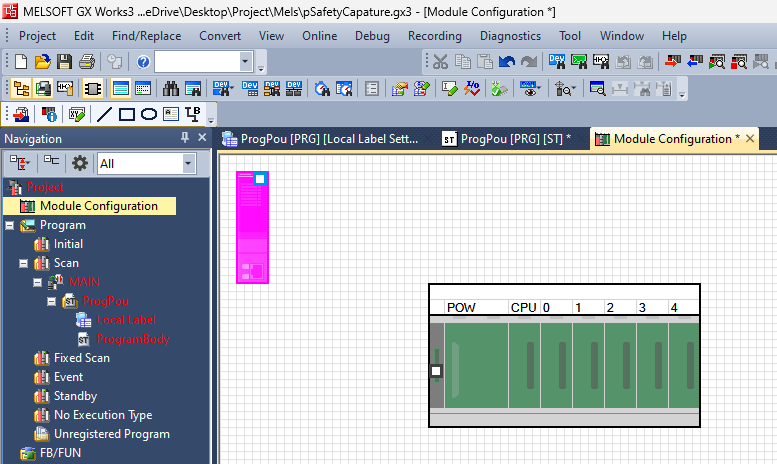Image resolution: width=777 pixels, height=464 pixels.
Task: Select the Line drawing tool
Action: (103, 114)
